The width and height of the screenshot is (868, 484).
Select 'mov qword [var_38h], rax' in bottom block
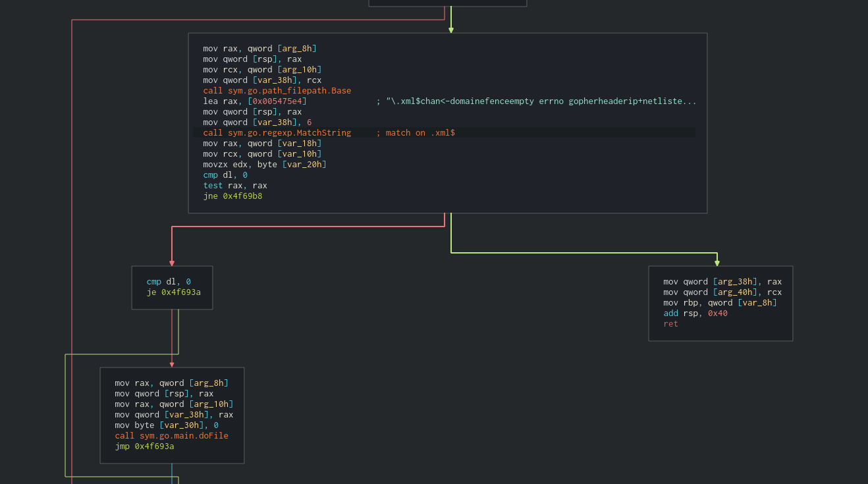pos(174,415)
